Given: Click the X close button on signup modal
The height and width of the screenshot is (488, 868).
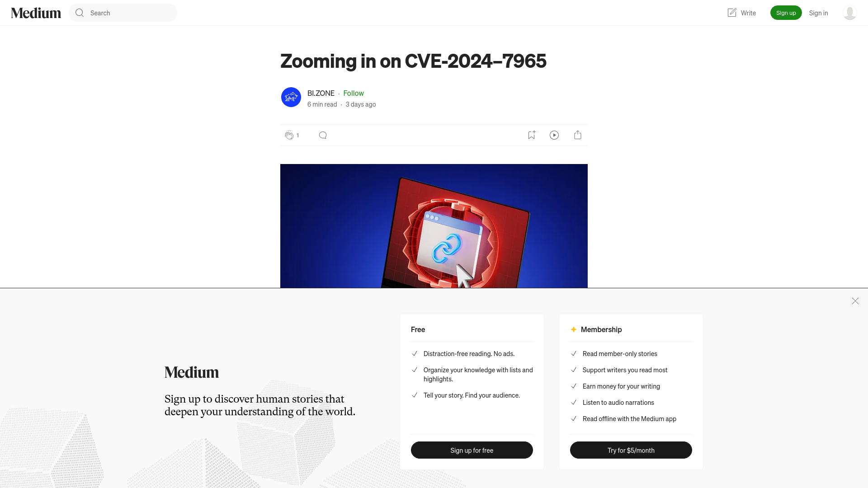Looking at the screenshot, I should (x=855, y=301).
